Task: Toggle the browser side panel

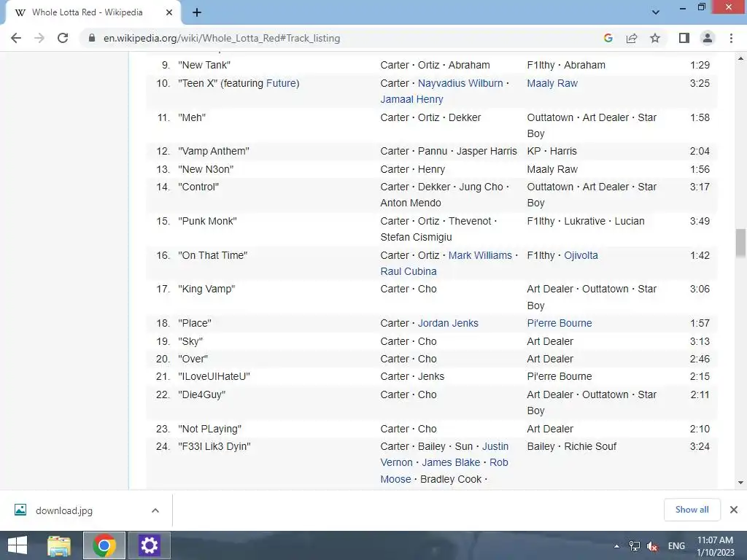Action: click(x=684, y=38)
